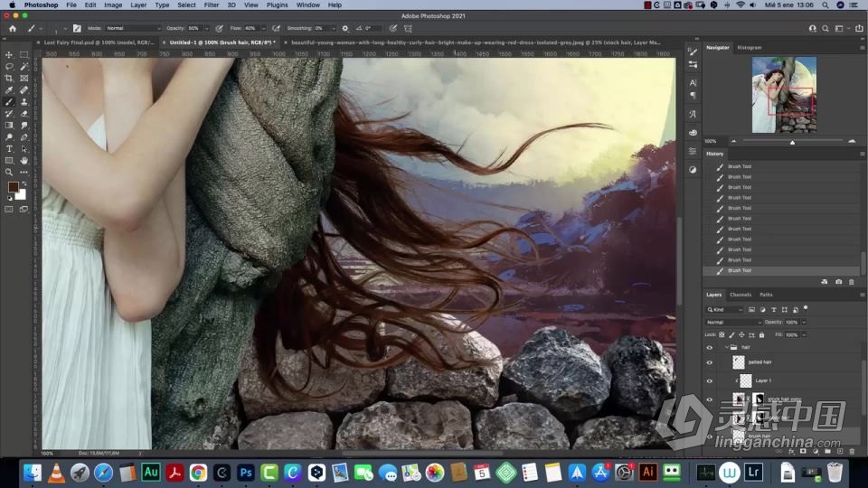
Task: Click the Navigator preview thumbnail
Action: pyautogui.click(x=783, y=94)
